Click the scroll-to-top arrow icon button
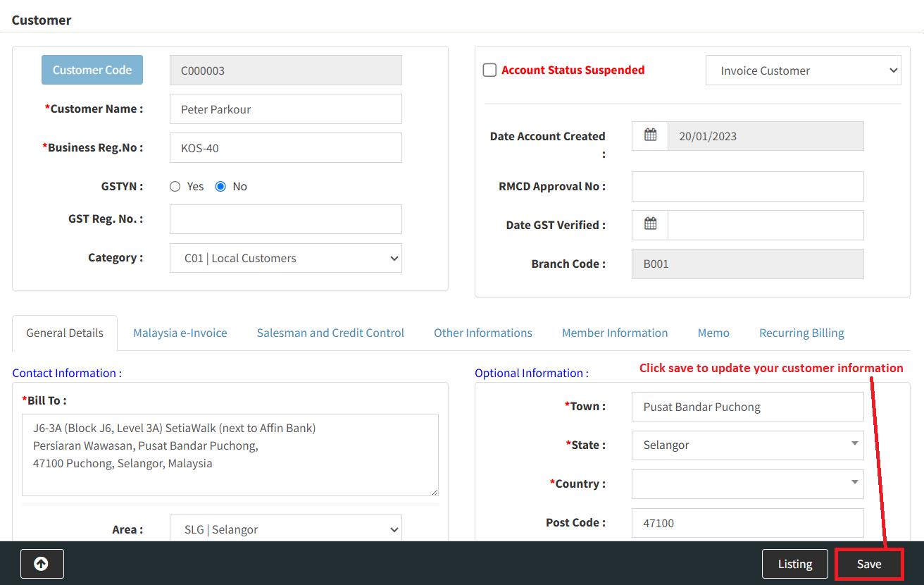This screenshot has width=924, height=585. 42,564
